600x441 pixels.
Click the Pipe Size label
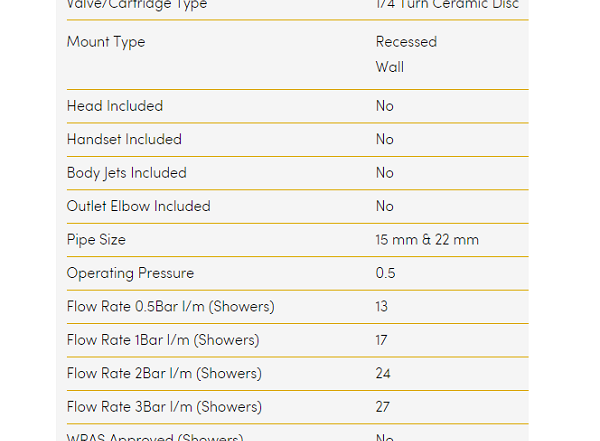[96, 240]
